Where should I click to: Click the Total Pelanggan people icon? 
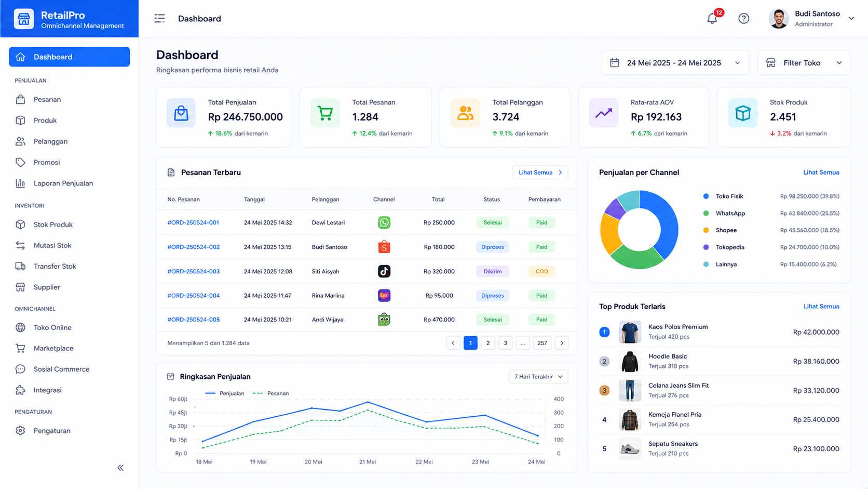click(465, 113)
